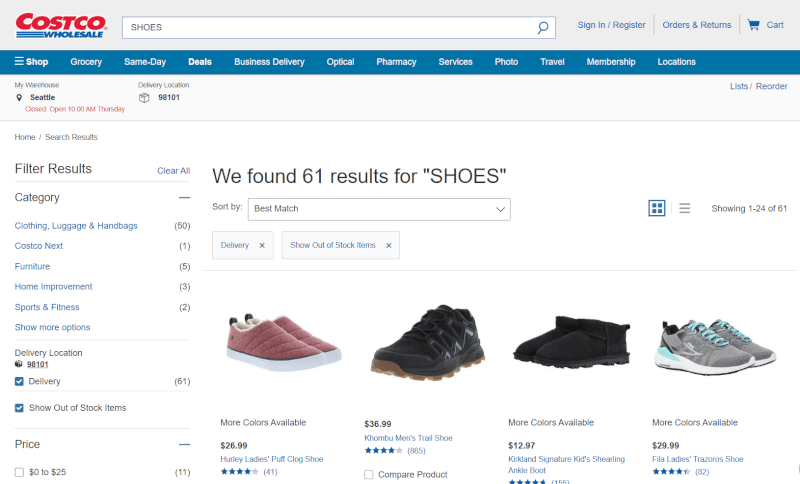Open the Membership menu item
800x484 pixels.
click(611, 62)
